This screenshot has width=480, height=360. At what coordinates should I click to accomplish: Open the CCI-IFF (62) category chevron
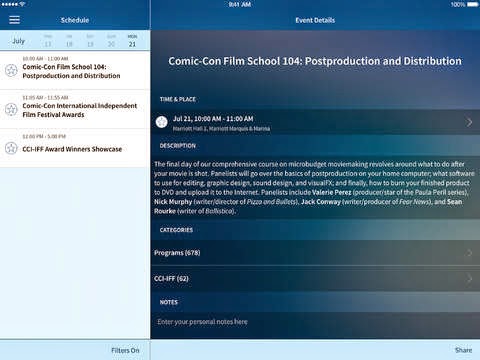[x=469, y=278]
